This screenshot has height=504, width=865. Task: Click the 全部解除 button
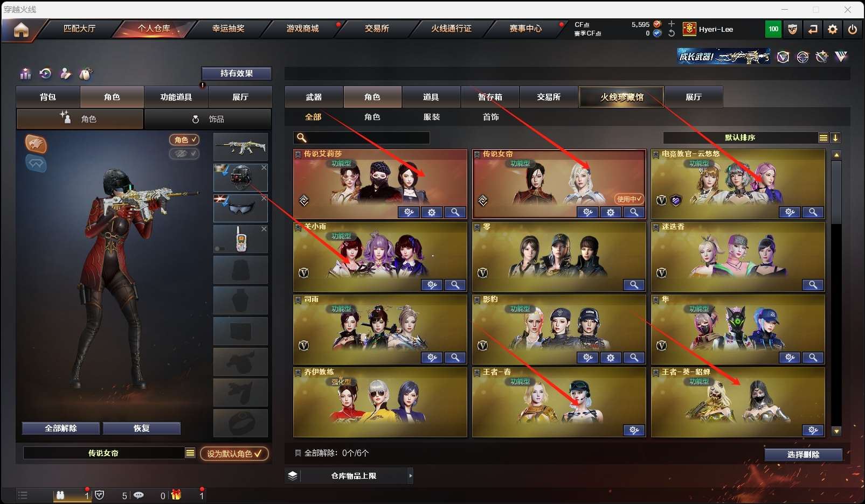coord(61,428)
